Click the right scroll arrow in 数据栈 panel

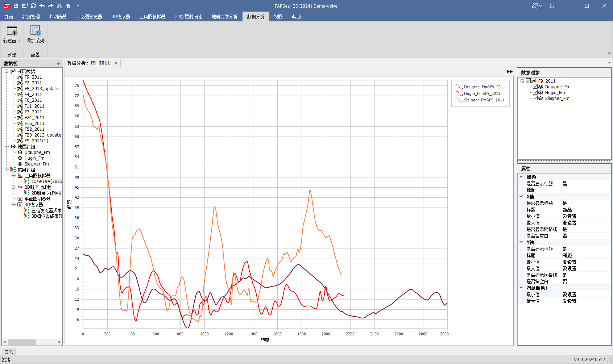coord(59,342)
